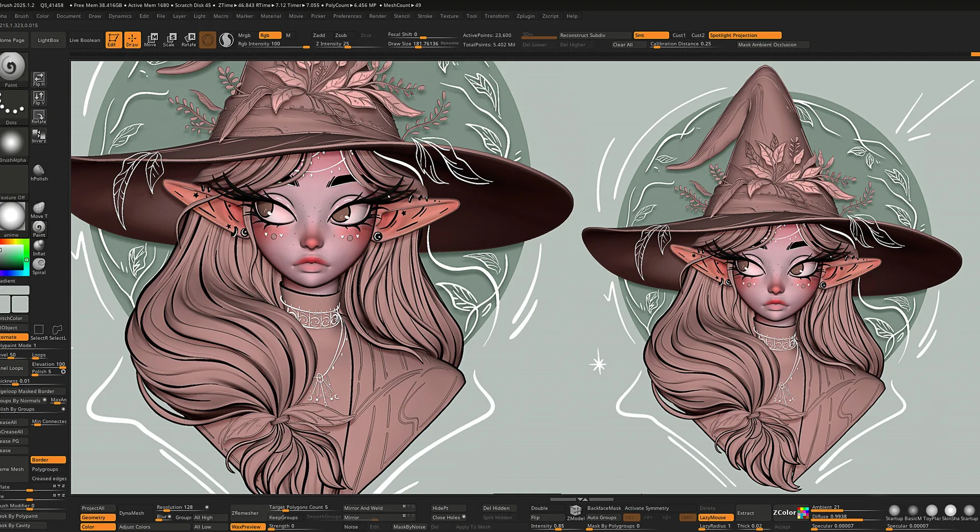Choose the SelectR selection icon
The image size is (980, 532).
tap(39, 333)
